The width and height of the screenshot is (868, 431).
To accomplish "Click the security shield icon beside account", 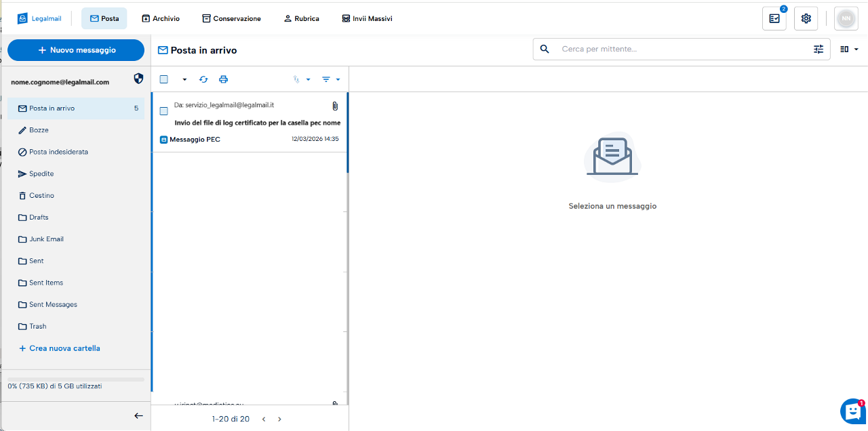I will click(138, 79).
